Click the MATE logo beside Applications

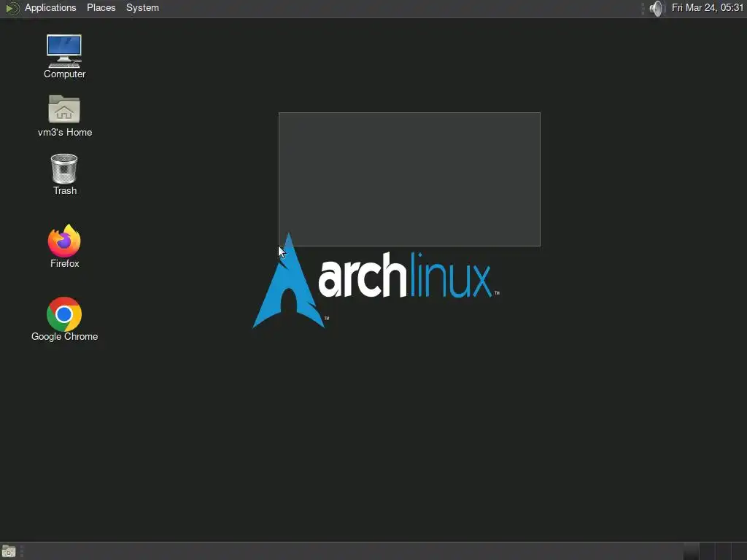click(12, 8)
